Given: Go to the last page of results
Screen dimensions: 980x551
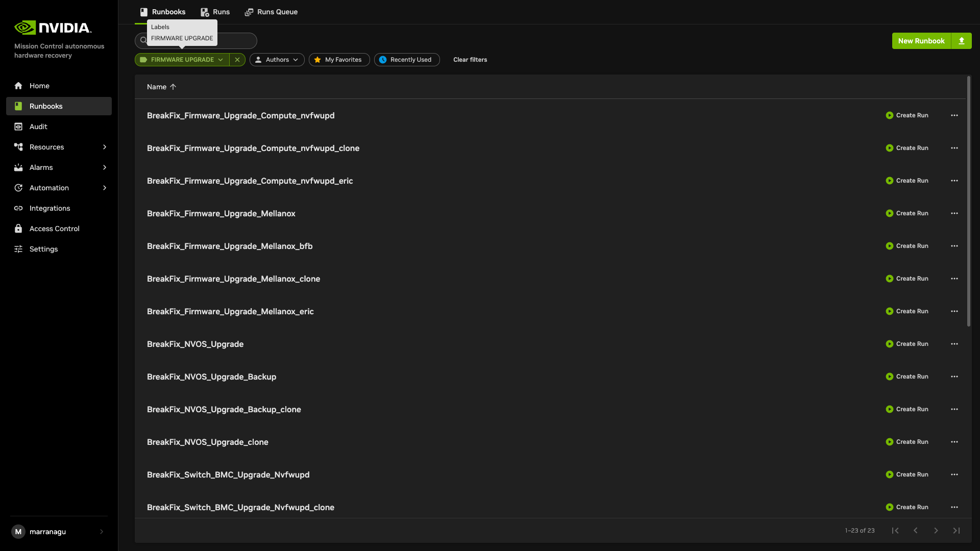Looking at the screenshot, I should (957, 531).
